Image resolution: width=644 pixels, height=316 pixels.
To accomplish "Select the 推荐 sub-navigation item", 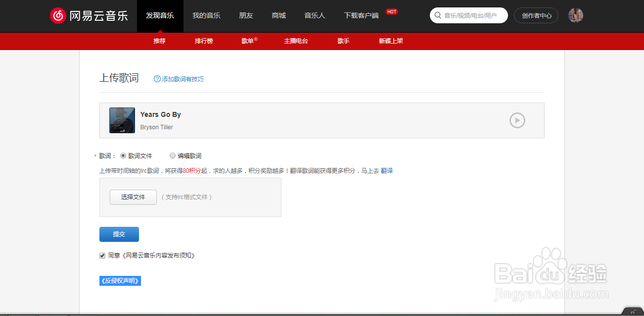I will tap(159, 41).
